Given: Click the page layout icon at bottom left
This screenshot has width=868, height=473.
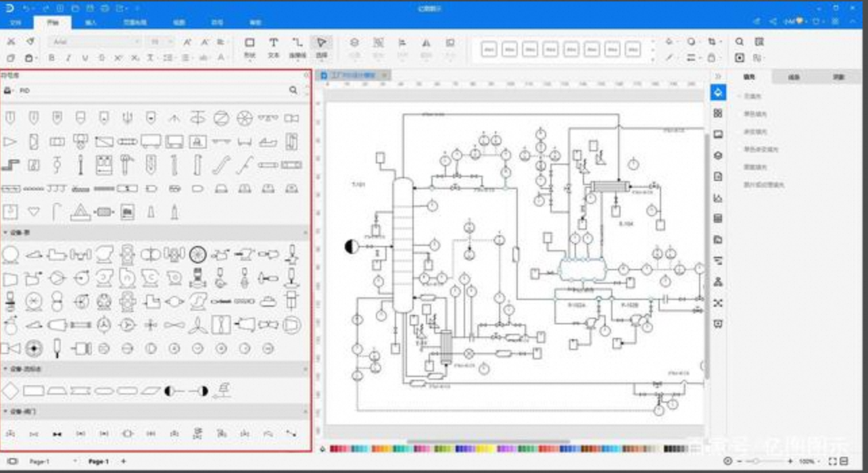Looking at the screenshot, I should (x=12, y=462).
